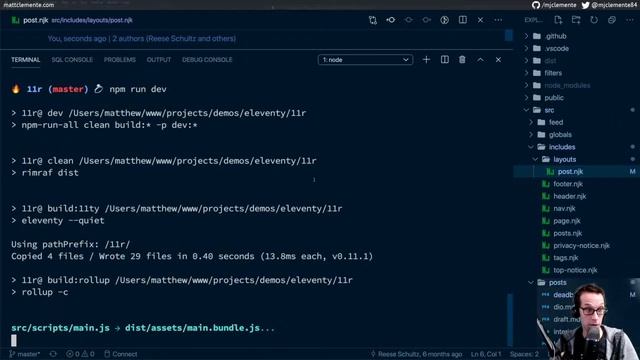
Task: Click the post.njk breadcrumb path
Action: (x=92, y=20)
